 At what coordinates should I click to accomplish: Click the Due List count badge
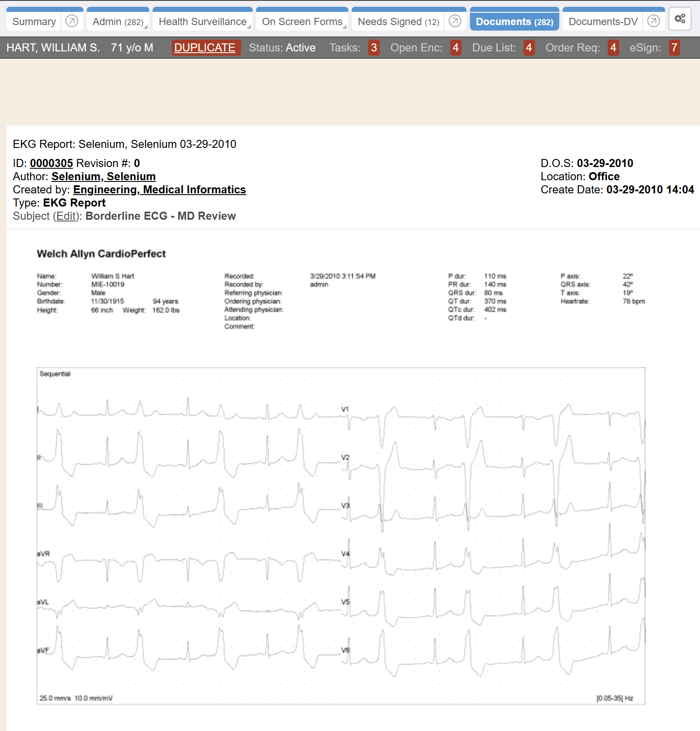pyautogui.click(x=529, y=48)
